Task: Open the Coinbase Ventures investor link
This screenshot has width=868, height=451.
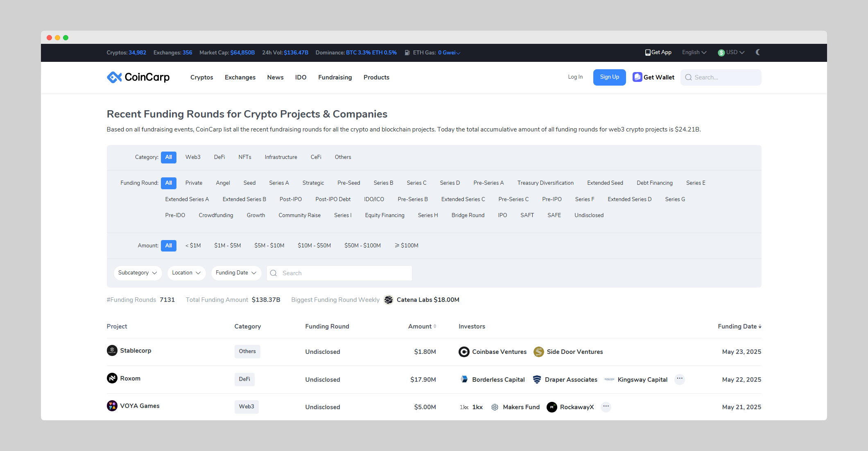Action: pos(499,352)
